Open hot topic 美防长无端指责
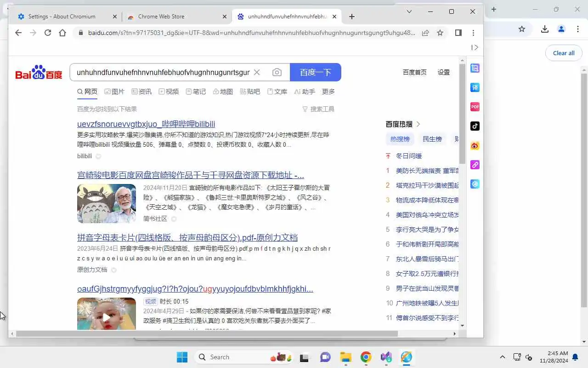The height and width of the screenshot is (368, 588). (427, 171)
